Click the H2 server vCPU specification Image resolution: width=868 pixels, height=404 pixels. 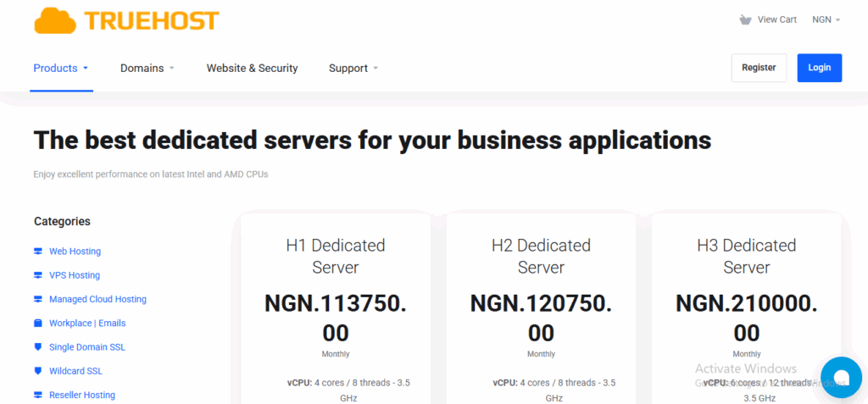pos(554,390)
